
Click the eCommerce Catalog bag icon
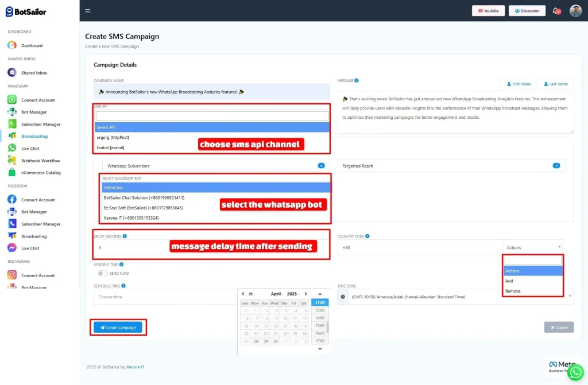click(x=12, y=173)
